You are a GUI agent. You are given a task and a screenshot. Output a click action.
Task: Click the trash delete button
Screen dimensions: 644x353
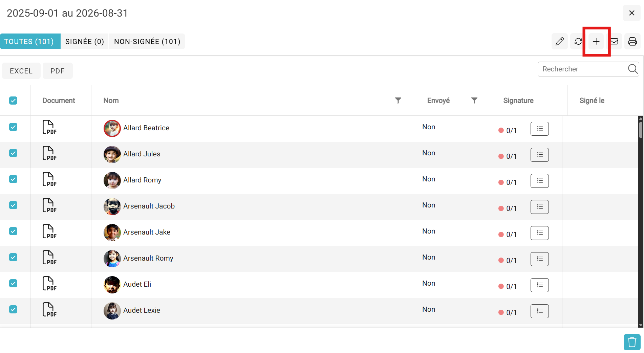632,342
